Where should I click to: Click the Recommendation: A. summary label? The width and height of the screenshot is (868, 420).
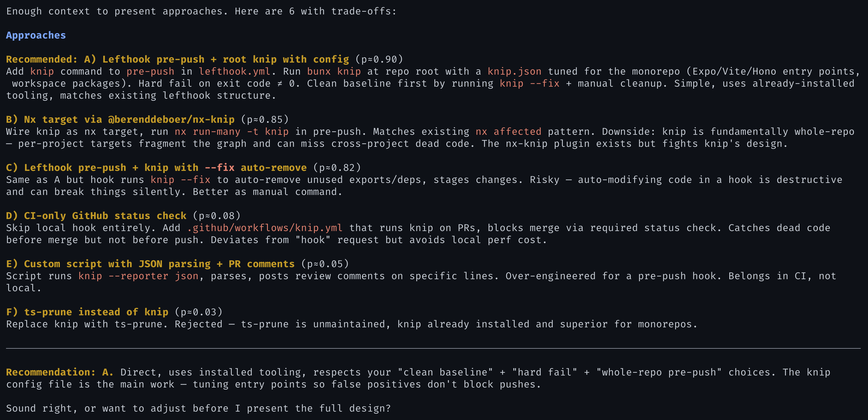pos(60,372)
